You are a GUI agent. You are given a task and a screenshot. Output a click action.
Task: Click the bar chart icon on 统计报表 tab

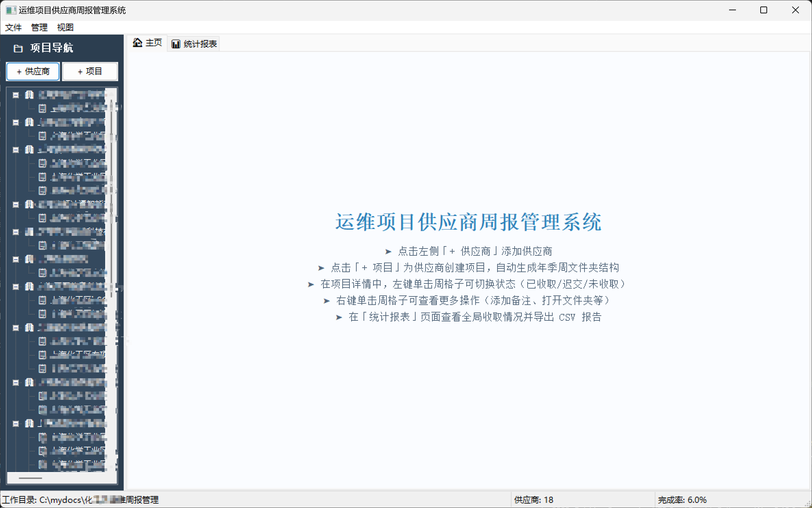coord(176,44)
